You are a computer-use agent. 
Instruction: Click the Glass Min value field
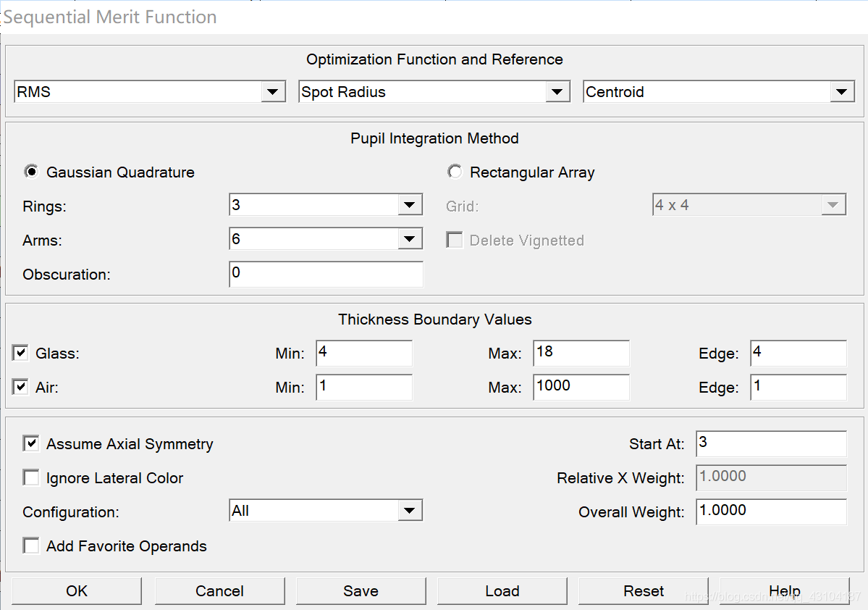pos(364,353)
